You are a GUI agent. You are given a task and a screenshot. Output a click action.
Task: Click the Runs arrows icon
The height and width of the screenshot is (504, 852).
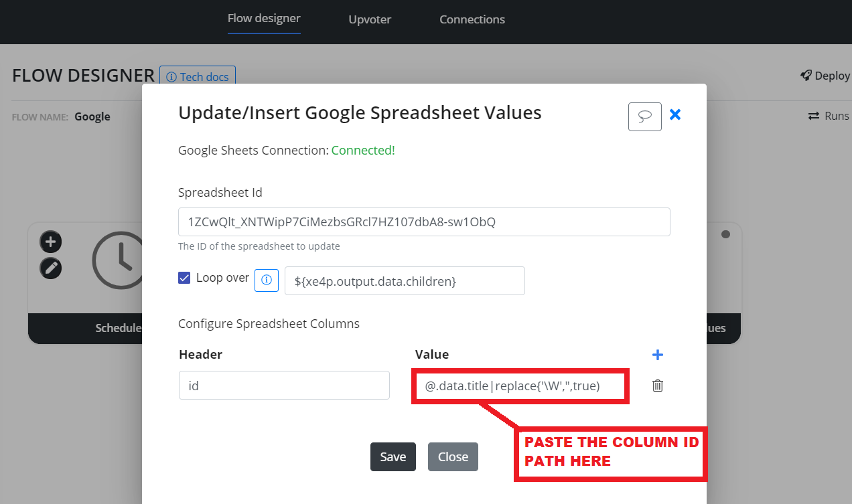814,116
